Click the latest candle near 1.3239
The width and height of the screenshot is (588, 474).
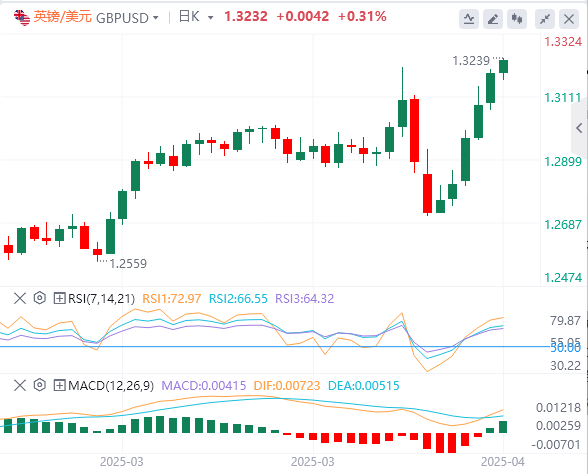pos(503,67)
